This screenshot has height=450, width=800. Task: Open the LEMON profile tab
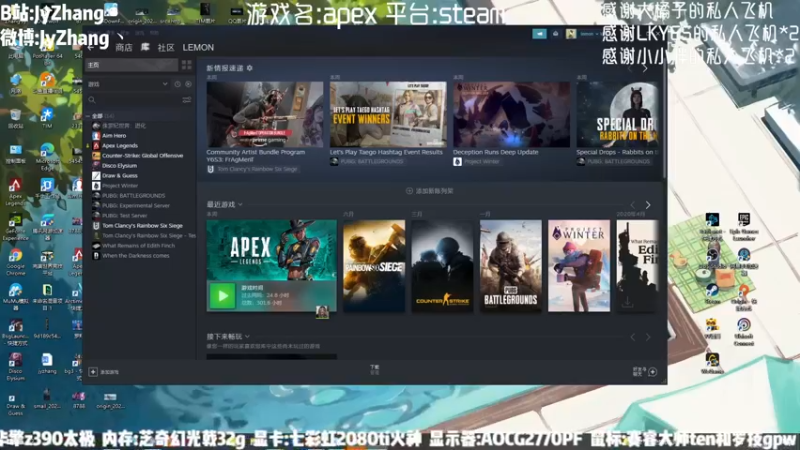(x=198, y=47)
